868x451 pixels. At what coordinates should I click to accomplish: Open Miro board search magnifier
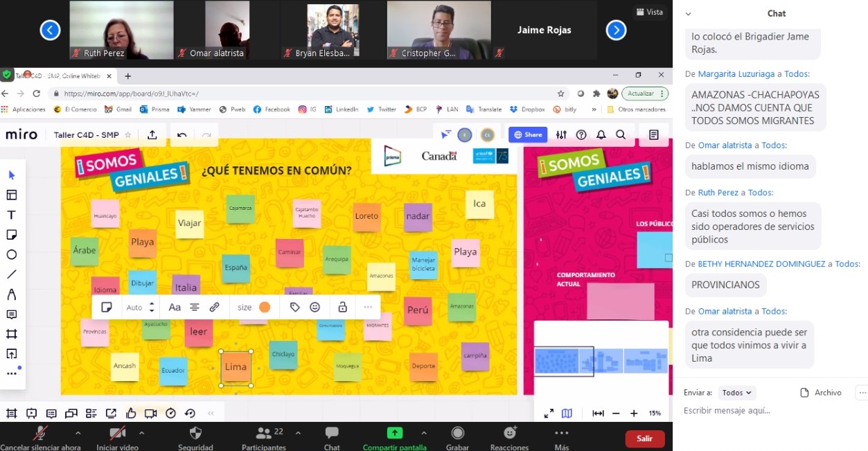point(621,135)
